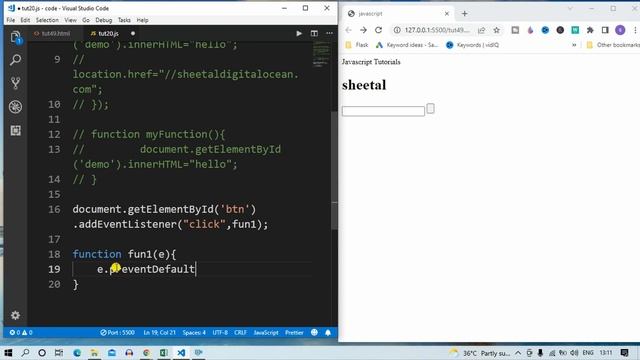Image resolution: width=640 pixels, height=360 pixels.
Task: View site information icon in address bar
Action: pos(397,30)
